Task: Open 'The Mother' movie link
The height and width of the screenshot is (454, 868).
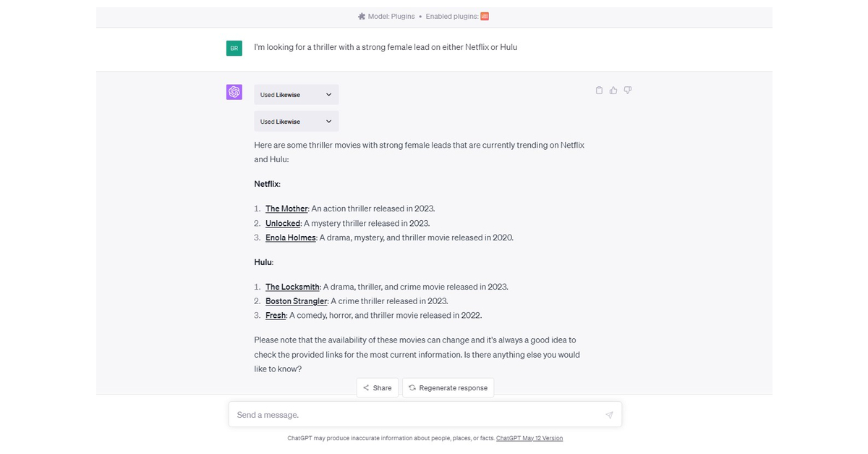Action: click(286, 208)
